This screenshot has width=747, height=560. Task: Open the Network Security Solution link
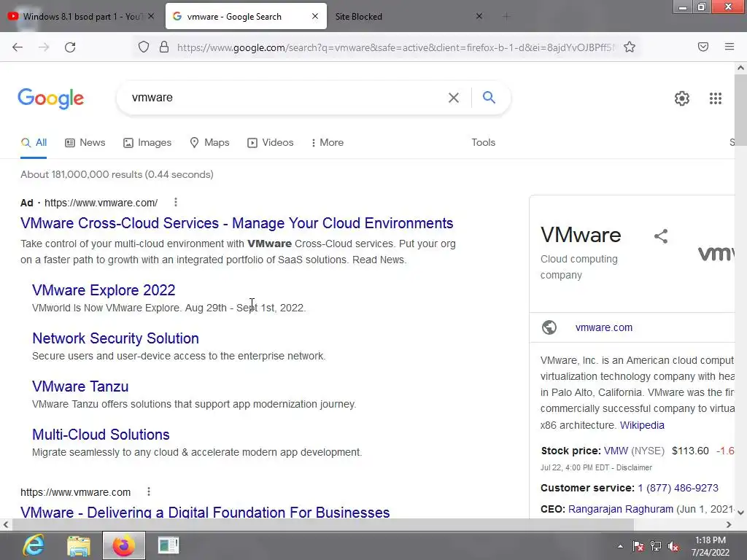click(x=116, y=338)
